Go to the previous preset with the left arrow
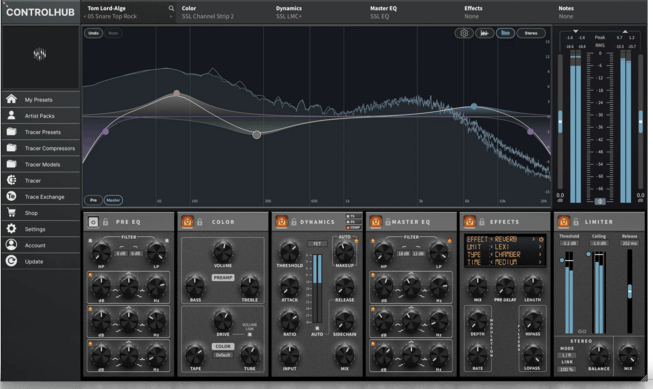Viewport: 653px width, 389px height. [85, 17]
